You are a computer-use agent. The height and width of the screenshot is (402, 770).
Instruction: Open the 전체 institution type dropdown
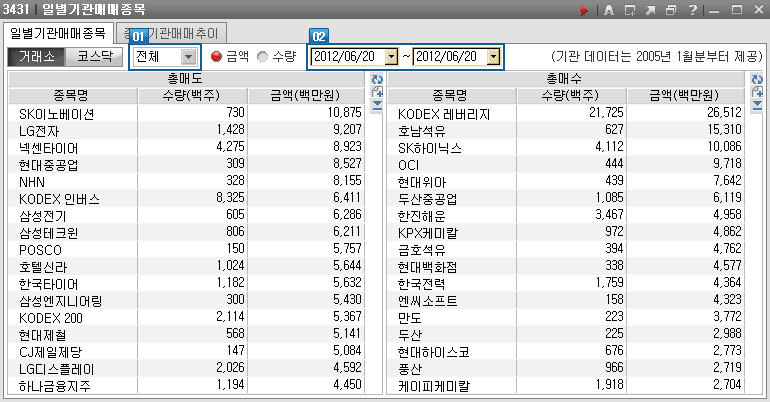[x=188, y=57]
